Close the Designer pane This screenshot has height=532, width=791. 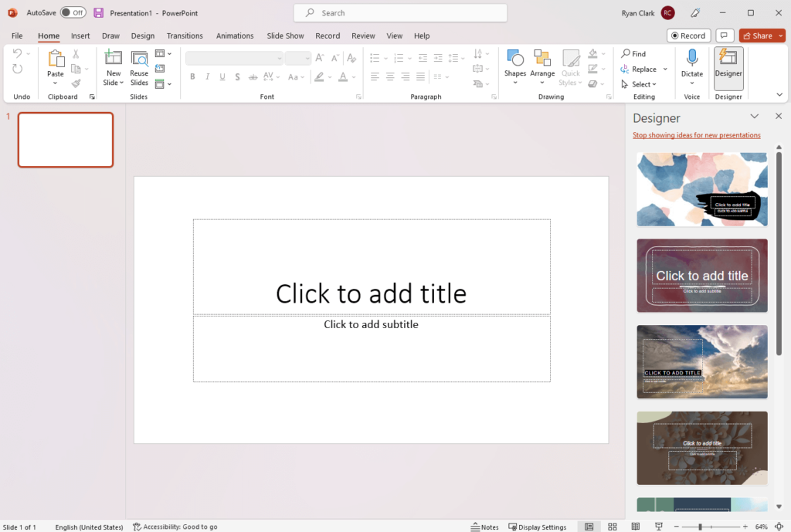pyautogui.click(x=779, y=116)
